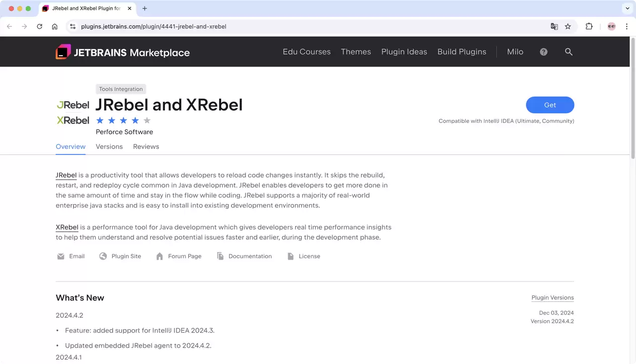Click the star rating row
The width and height of the screenshot is (636, 364).
click(x=123, y=120)
